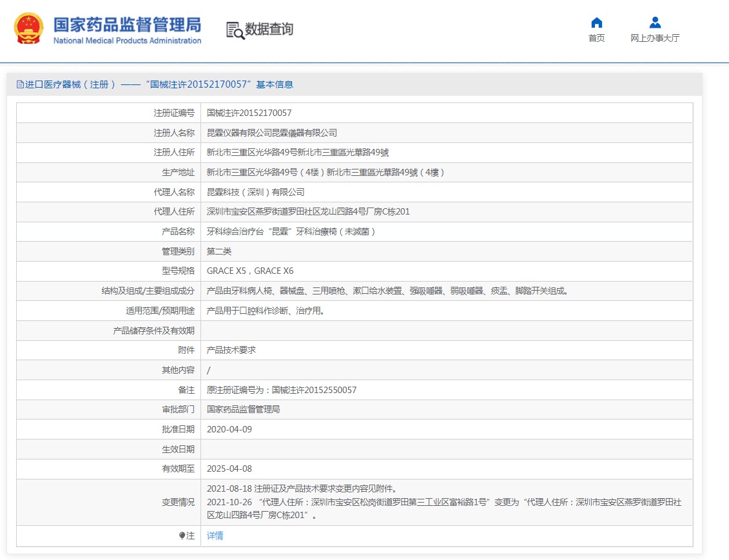
Task: Click the bullet icon beside 注 label
Action: click(x=182, y=536)
